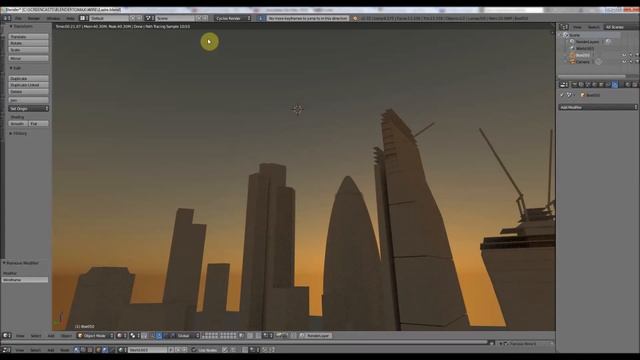This screenshot has height=360, width=640.
Task: Toggle viewport visibility eye for Box050
Action: pos(624,55)
